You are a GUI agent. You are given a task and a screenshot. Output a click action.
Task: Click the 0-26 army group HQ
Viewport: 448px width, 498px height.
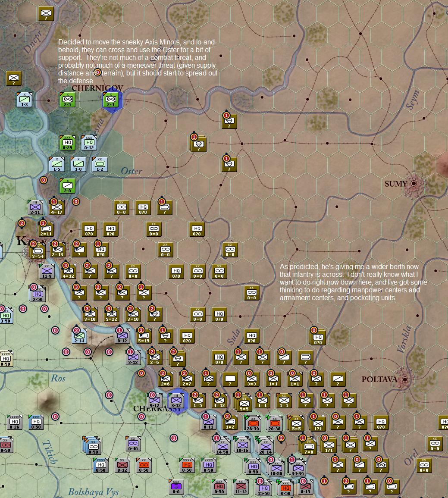click(15, 423)
